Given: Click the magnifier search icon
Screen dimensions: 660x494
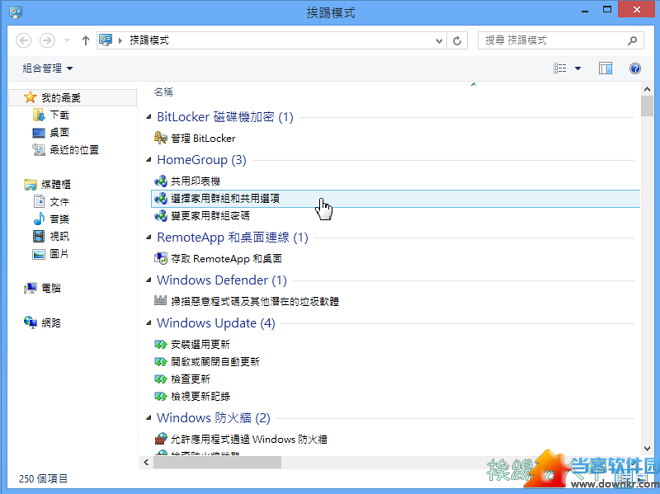Looking at the screenshot, I should pyautogui.click(x=632, y=40).
